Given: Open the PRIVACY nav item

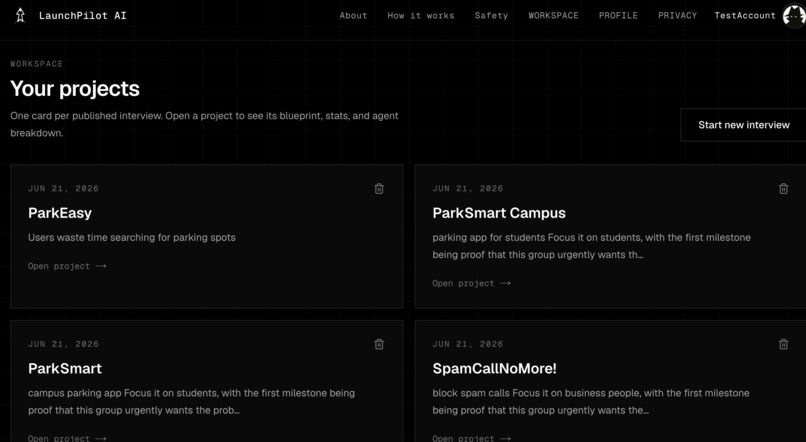Looking at the screenshot, I should click(x=677, y=15).
